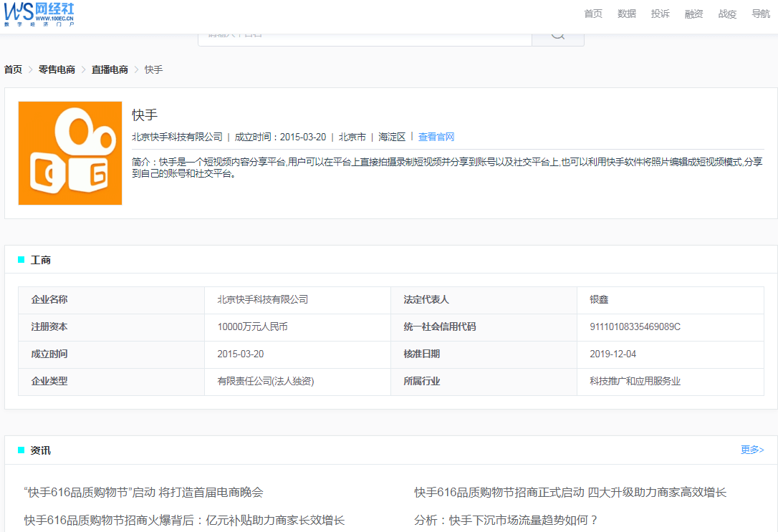Click 快手 at the breadcrumb end
The height and width of the screenshot is (532, 778).
pyautogui.click(x=153, y=69)
